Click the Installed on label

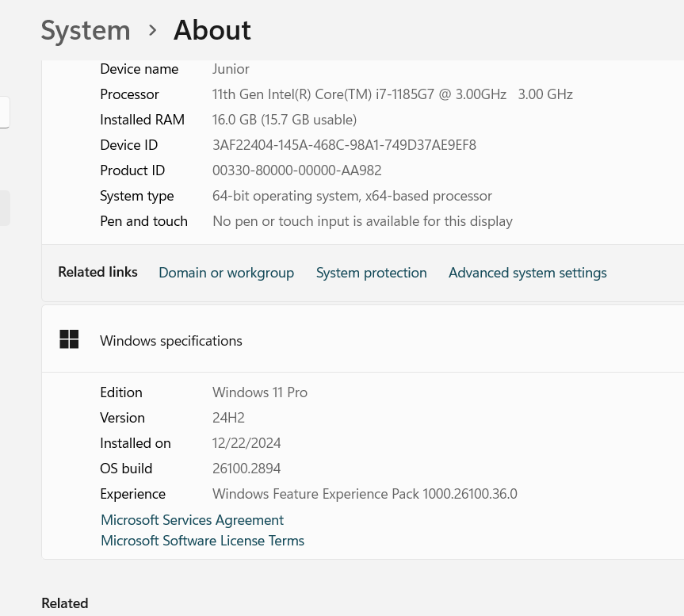pos(136,443)
